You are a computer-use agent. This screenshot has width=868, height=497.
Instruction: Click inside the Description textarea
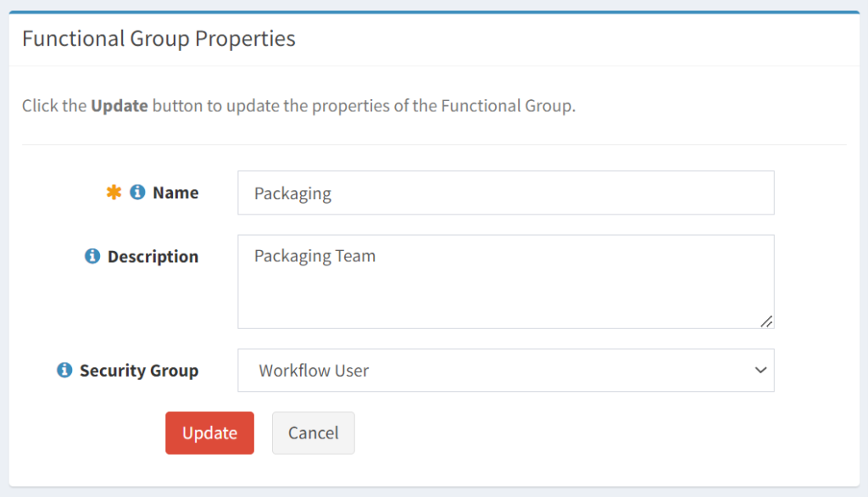[505, 280]
